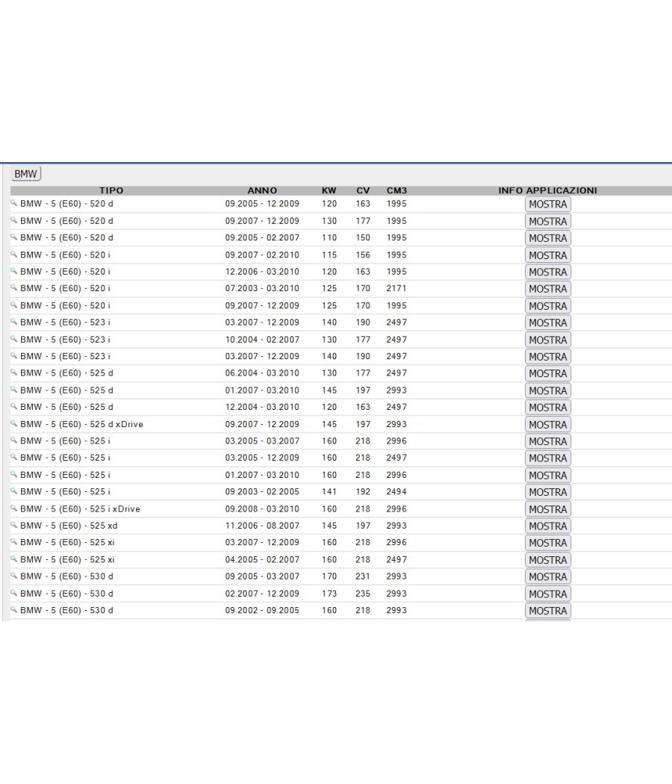The height and width of the screenshot is (784, 672).
Task: Open magnifier icon for 520 d 120 kW row
Action: (x=14, y=203)
